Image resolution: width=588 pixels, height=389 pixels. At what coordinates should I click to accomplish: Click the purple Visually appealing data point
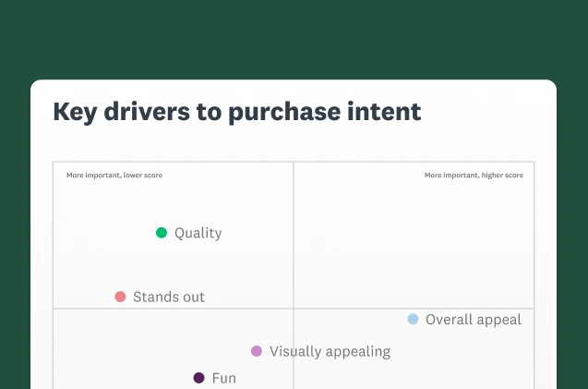coord(257,351)
